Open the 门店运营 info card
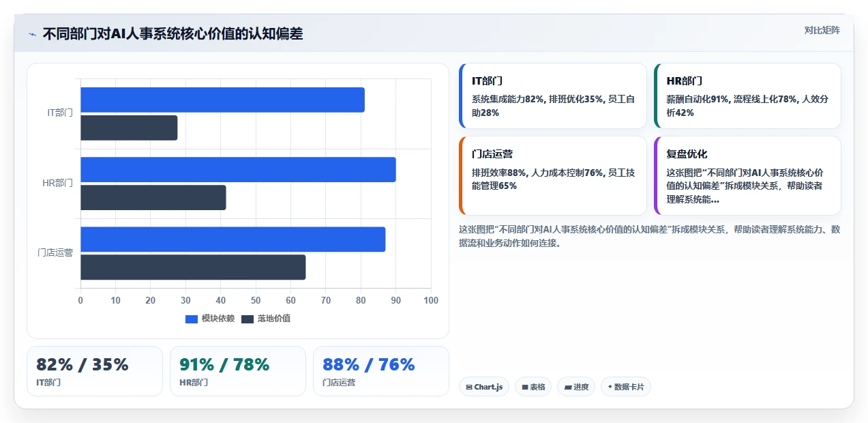The image size is (868, 423). [x=553, y=175]
